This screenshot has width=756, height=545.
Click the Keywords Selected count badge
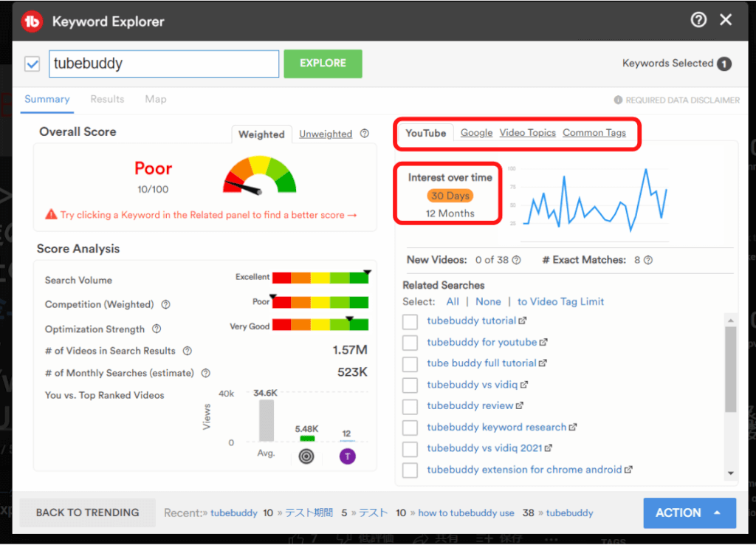point(724,64)
